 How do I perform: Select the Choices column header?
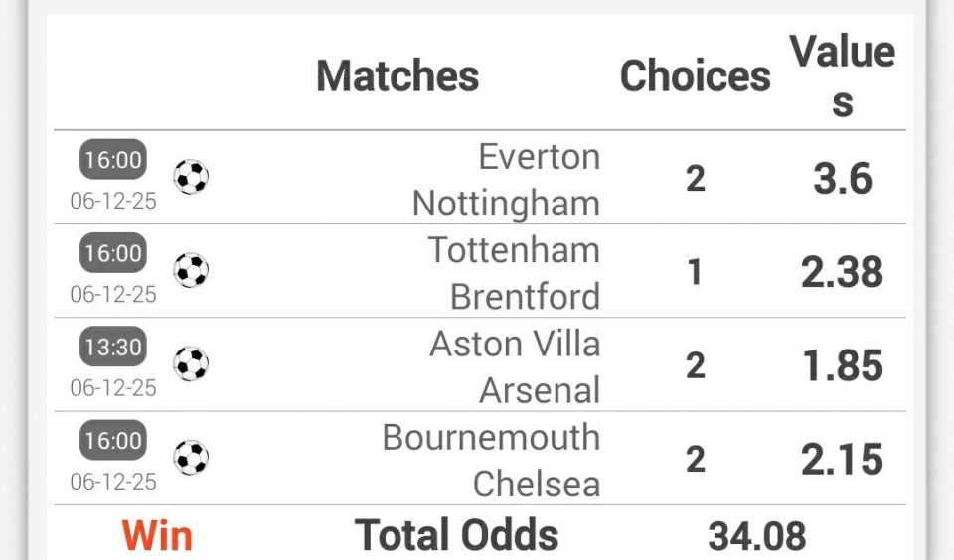click(x=695, y=76)
